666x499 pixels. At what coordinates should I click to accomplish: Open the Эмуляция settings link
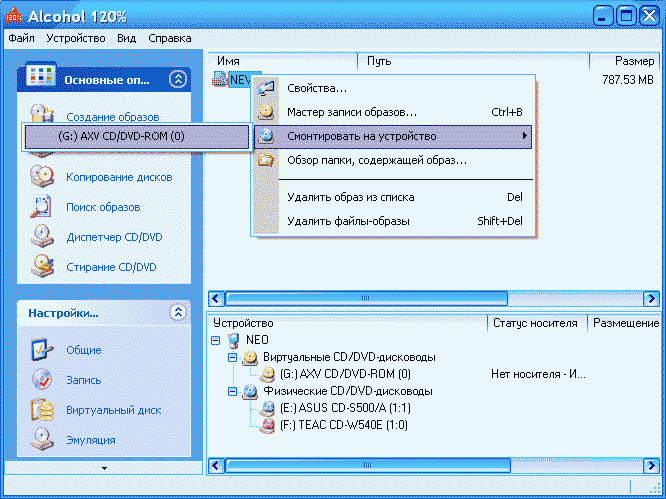pyautogui.click(x=91, y=440)
